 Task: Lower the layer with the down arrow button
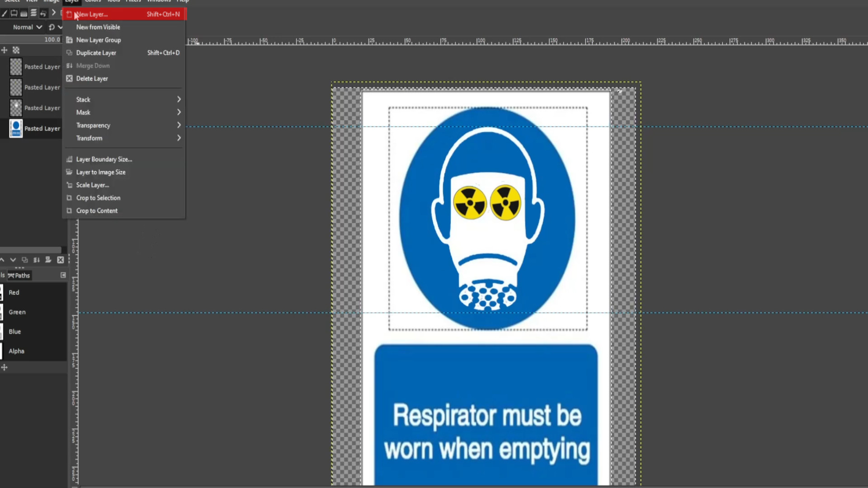click(x=13, y=260)
